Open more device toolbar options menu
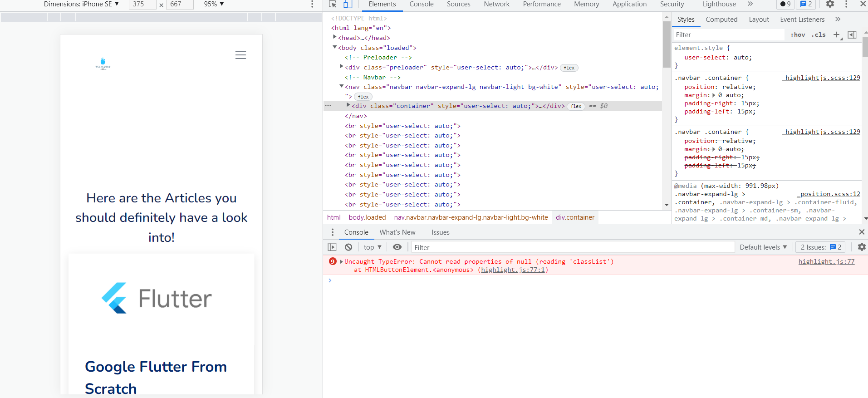Screen dimensions: 868x398 point(312,4)
